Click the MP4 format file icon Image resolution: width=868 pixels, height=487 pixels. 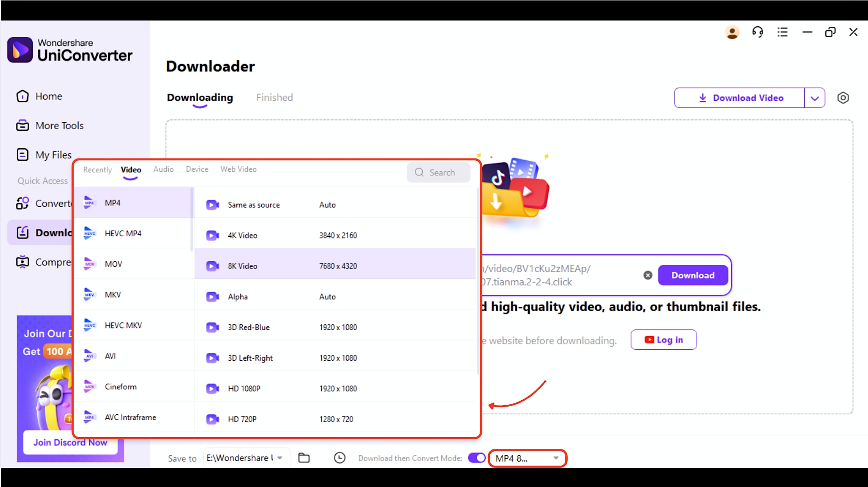(90, 203)
